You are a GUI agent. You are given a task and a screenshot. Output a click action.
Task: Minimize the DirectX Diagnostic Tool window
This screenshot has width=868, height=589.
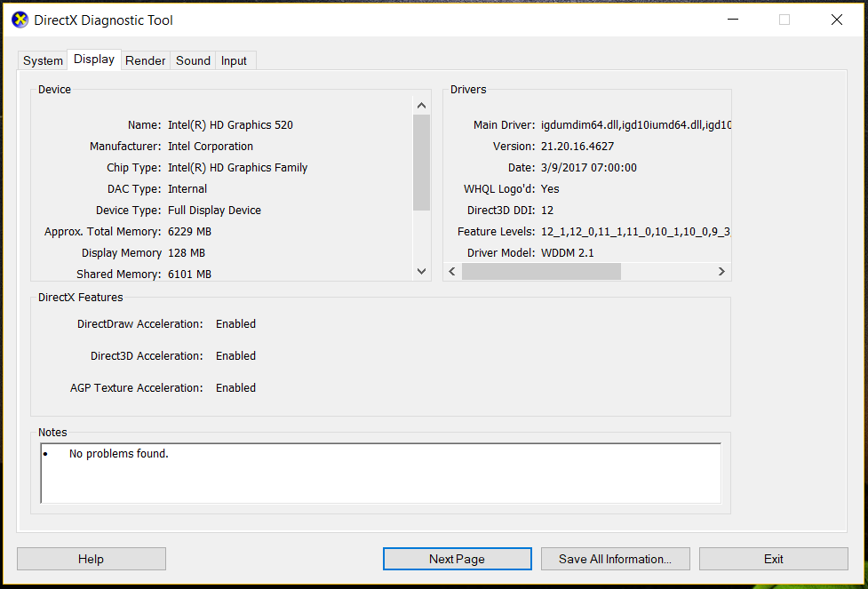click(733, 20)
